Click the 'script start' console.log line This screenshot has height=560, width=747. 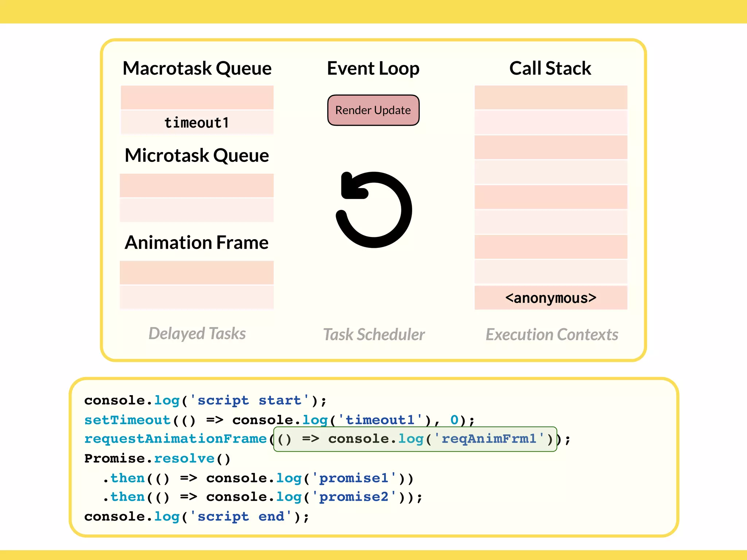coord(205,400)
